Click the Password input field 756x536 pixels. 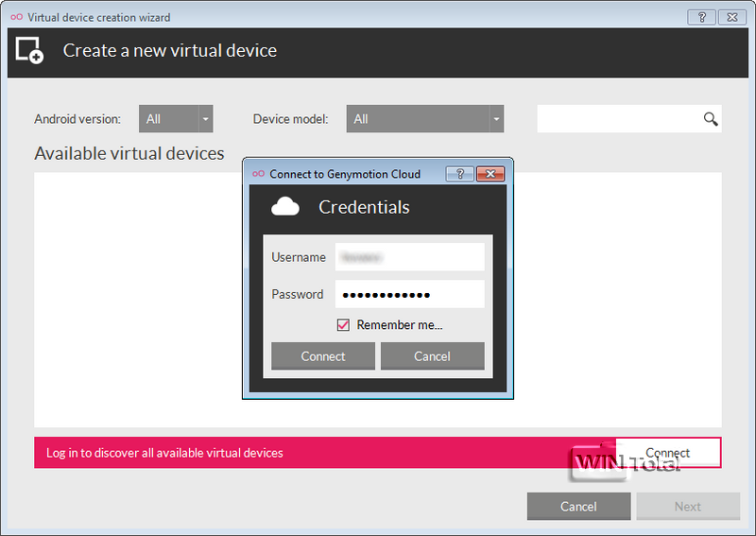tap(410, 294)
